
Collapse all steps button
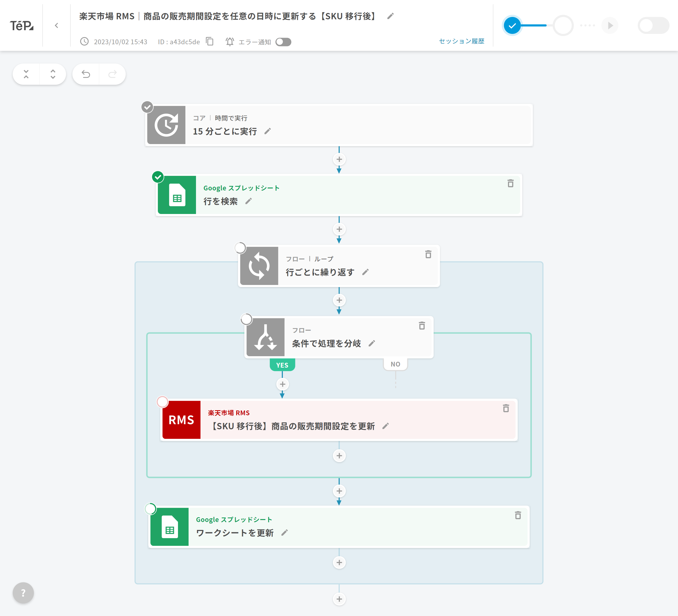tap(26, 74)
